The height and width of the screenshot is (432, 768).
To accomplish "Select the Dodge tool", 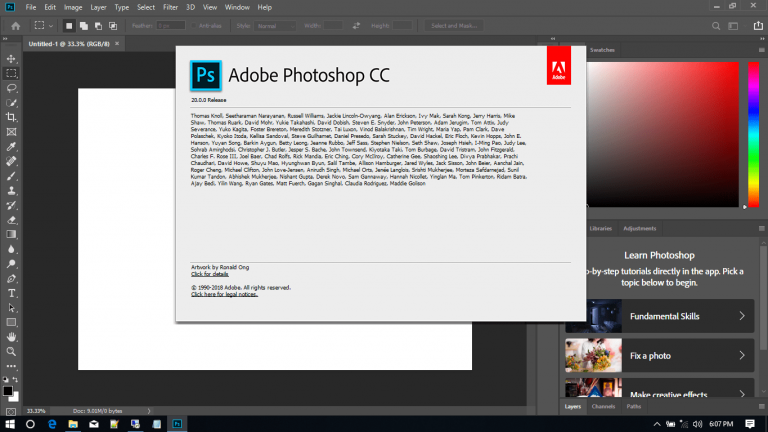I will tap(11, 264).
